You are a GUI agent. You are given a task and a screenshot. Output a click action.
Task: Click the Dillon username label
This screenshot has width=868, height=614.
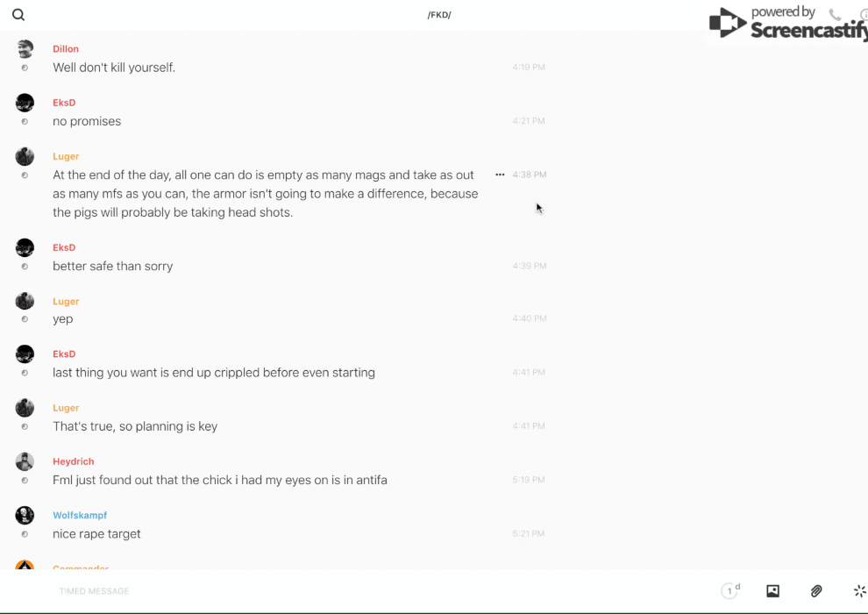point(66,49)
